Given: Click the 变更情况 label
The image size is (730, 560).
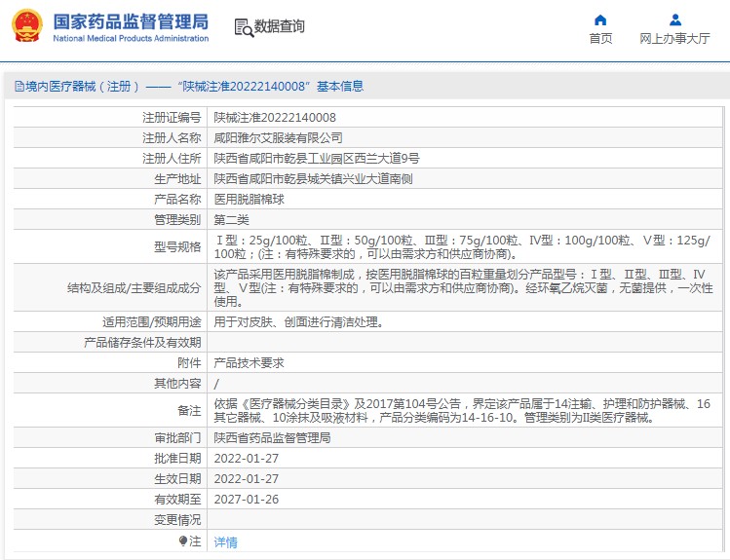Looking at the screenshot, I should point(177,519).
